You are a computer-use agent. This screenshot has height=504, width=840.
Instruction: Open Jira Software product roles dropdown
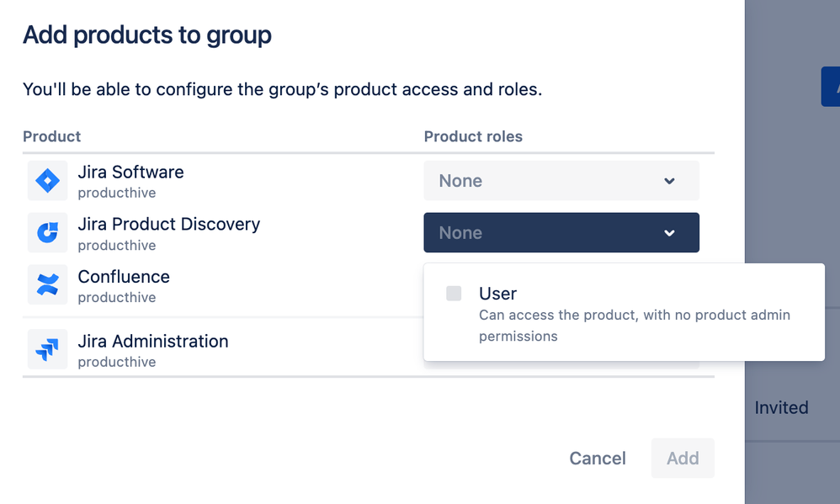561,181
